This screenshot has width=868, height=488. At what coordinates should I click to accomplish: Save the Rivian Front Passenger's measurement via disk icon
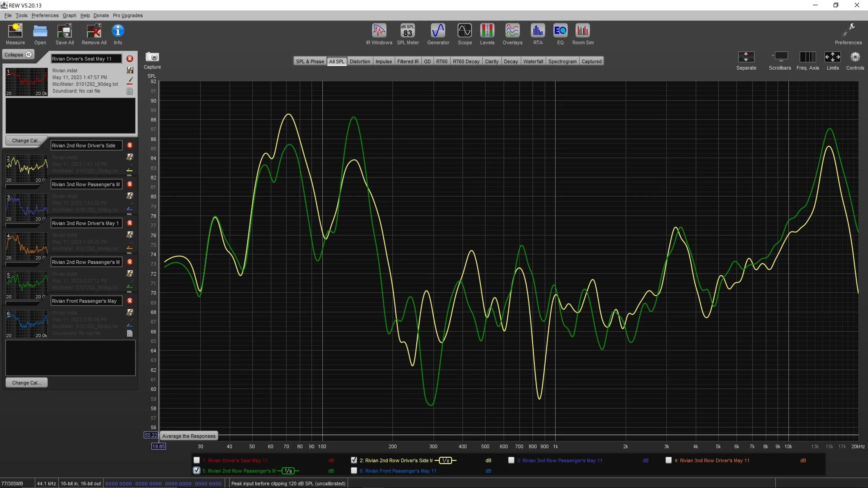(130, 312)
